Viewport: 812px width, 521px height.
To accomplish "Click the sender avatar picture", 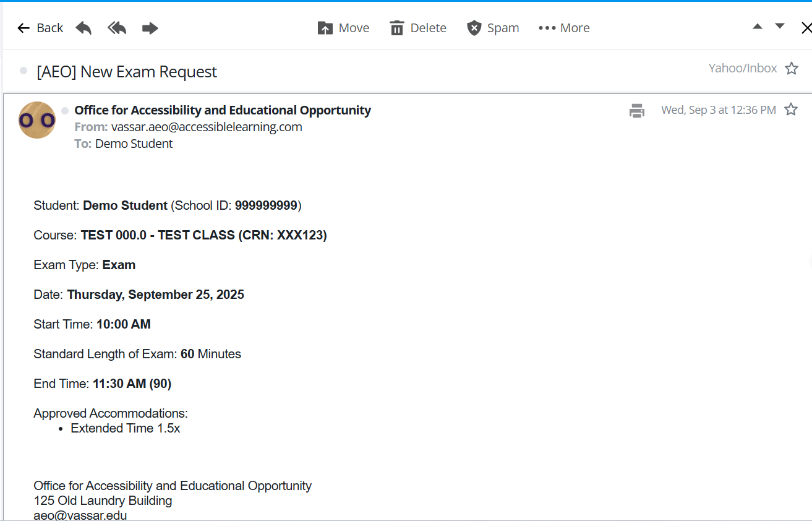I will [37, 120].
